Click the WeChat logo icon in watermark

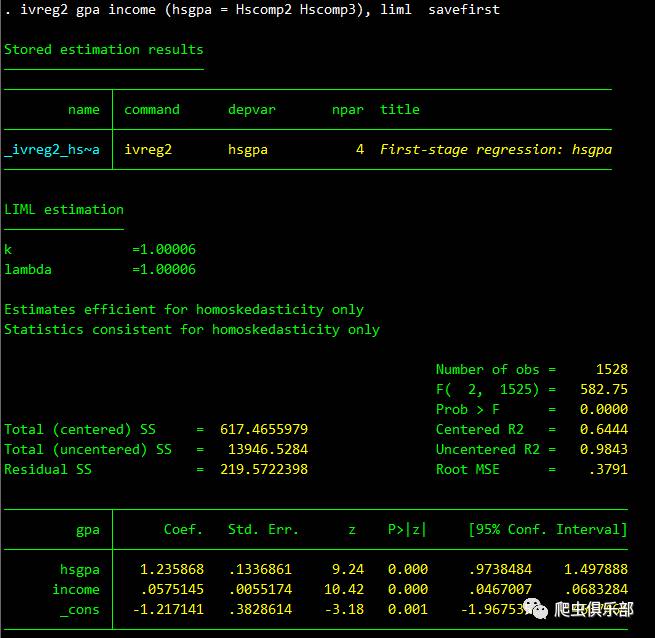(536, 609)
